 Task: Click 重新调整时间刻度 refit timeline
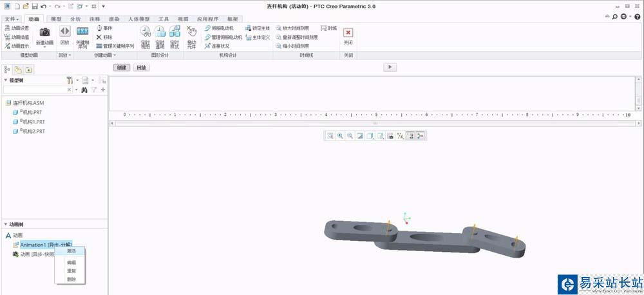click(296, 37)
